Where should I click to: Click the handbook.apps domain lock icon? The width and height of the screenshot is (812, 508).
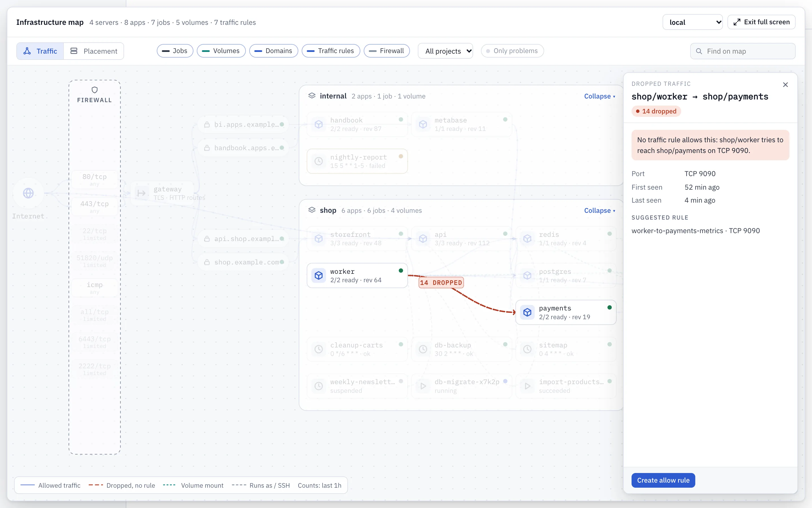coord(207,148)
